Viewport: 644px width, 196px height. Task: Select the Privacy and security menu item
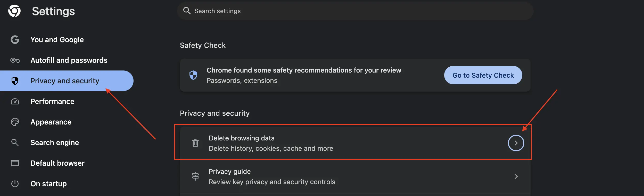(x=64, y=81)
